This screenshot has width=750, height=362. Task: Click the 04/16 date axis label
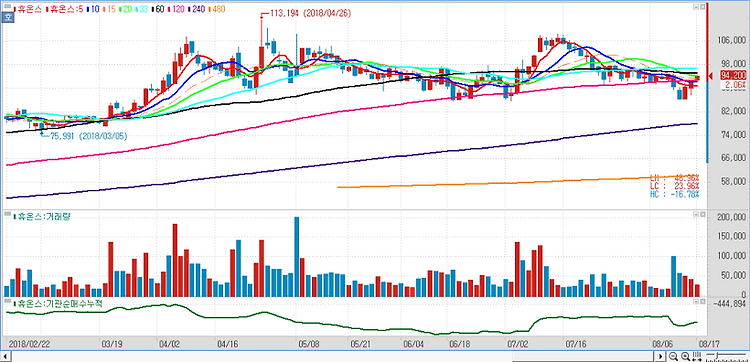(x=228, y=344)
